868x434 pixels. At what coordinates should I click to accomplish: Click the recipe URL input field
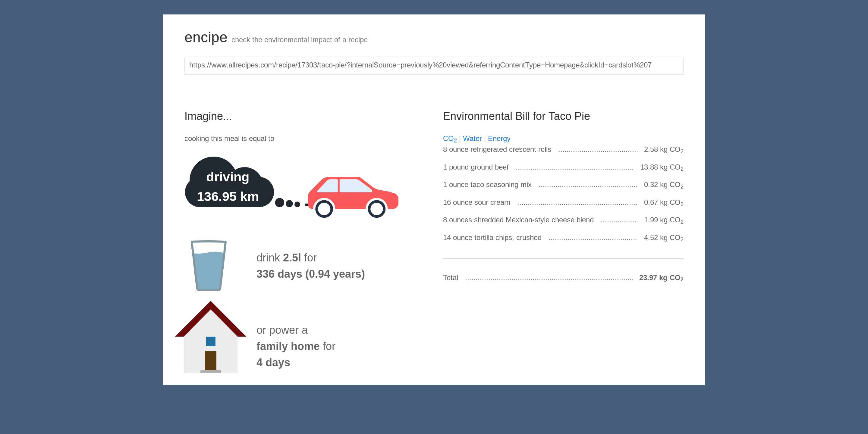click(434, 65)
